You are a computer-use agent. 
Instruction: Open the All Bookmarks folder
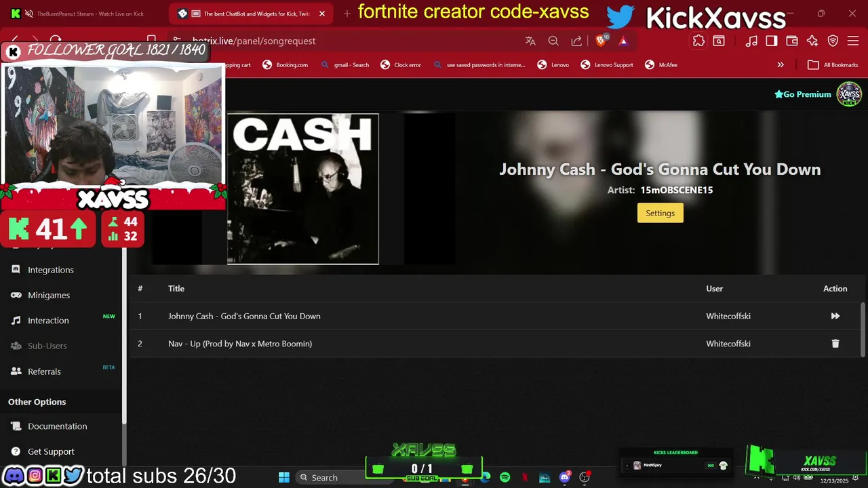[833, 65]
